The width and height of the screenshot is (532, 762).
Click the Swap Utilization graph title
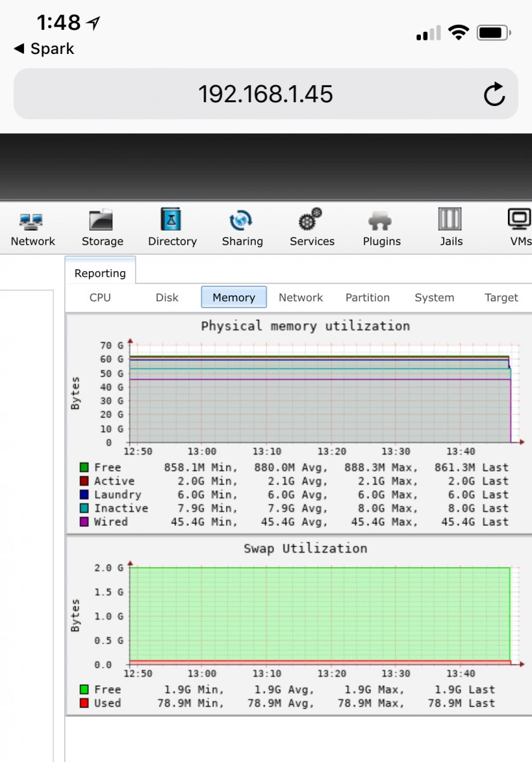(x=305, y=548)
